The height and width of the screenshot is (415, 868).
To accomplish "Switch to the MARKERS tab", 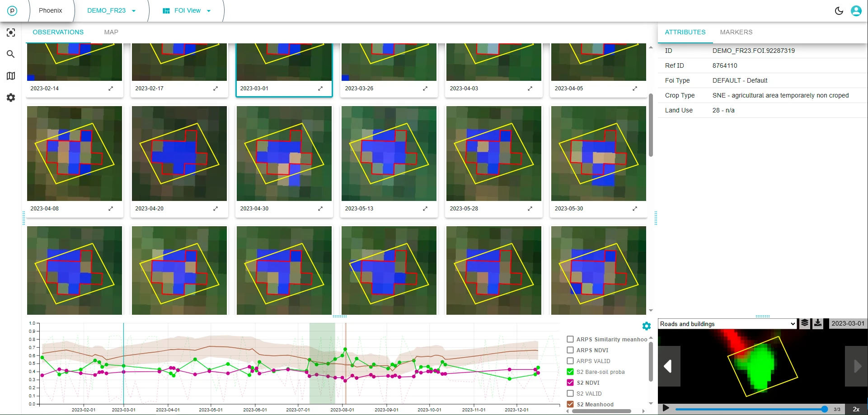I will point(736,32).
